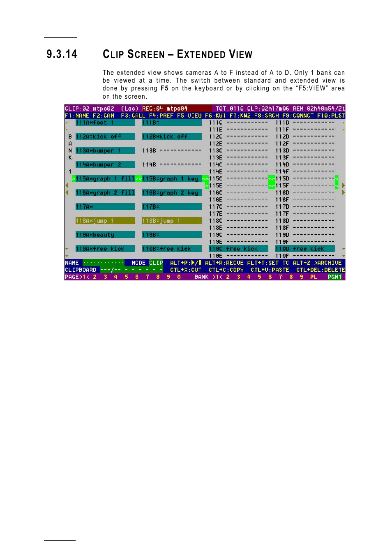Viewport: 392px width, 555px height.
Task: Click the NAME entry field
Action: click(104, 263)
